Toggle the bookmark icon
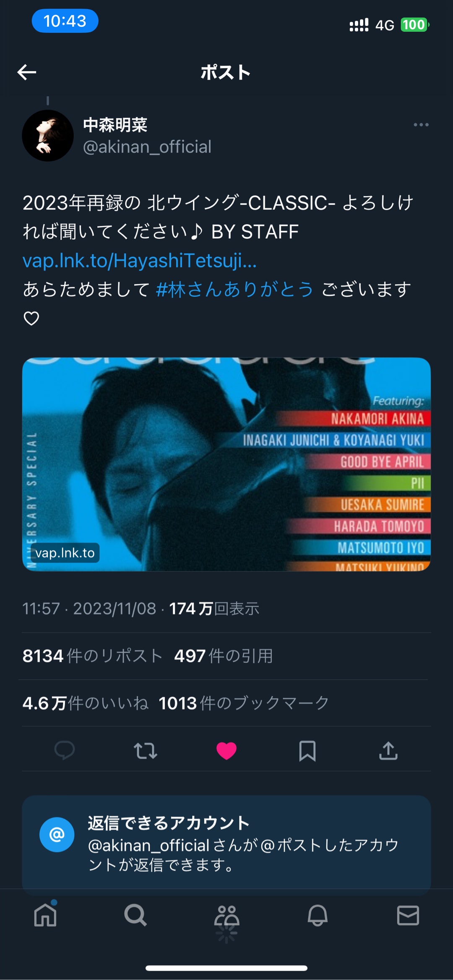 tap(307, 750)
